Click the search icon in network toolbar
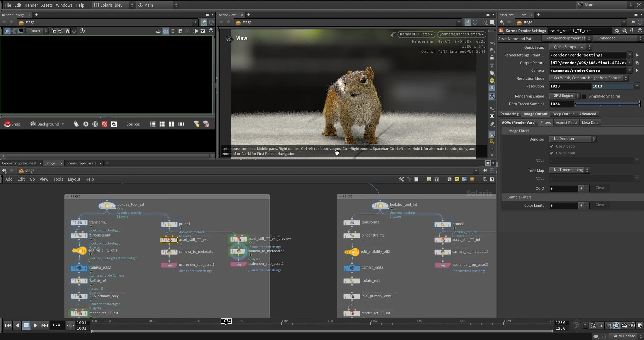Viewport: 644px width, 340px height. point(485,179)
